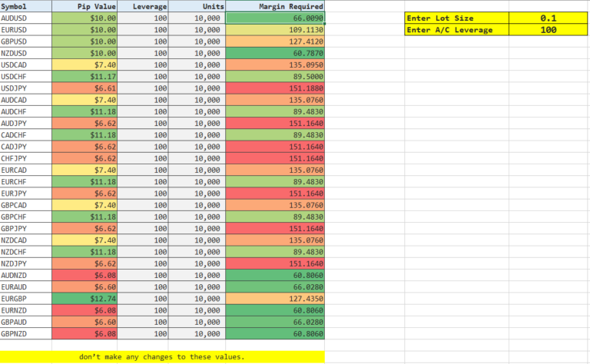Screen dimensions: 590x364
Task: Select the USDCAD margin cell 135.0950
Action: [275, 65]
